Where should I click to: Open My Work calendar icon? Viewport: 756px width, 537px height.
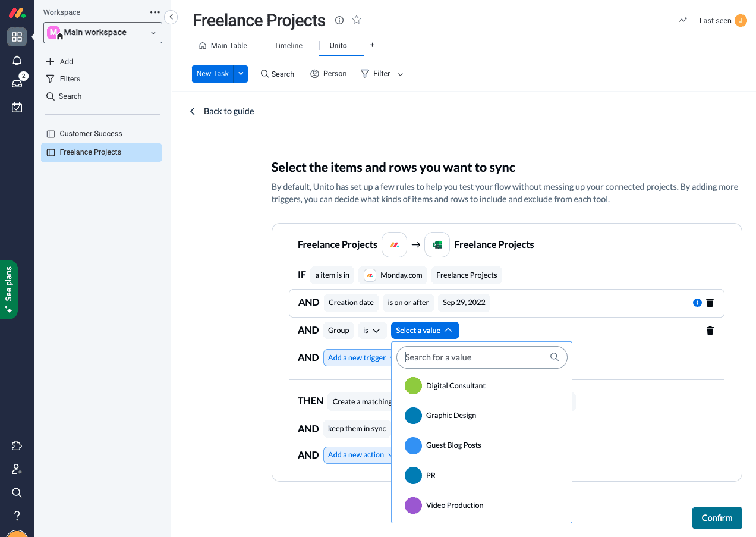(x=17, y=108)
